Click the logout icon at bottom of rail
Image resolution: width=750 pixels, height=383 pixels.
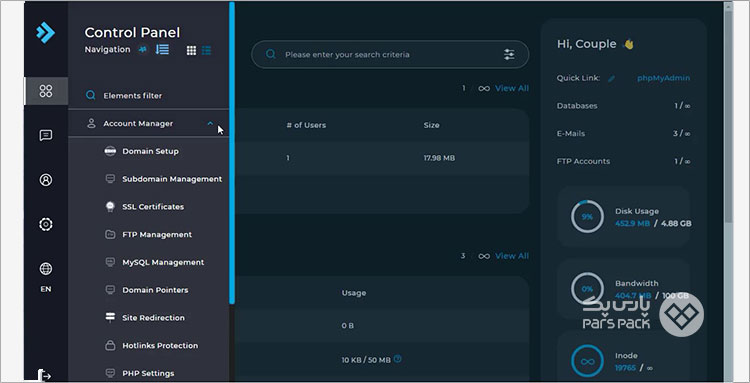coord(45,375)
